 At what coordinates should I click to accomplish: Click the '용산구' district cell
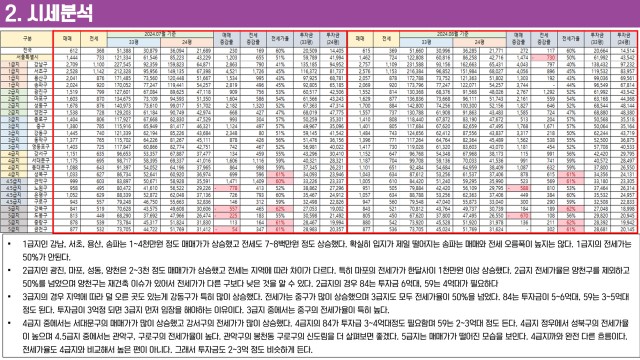40,78
